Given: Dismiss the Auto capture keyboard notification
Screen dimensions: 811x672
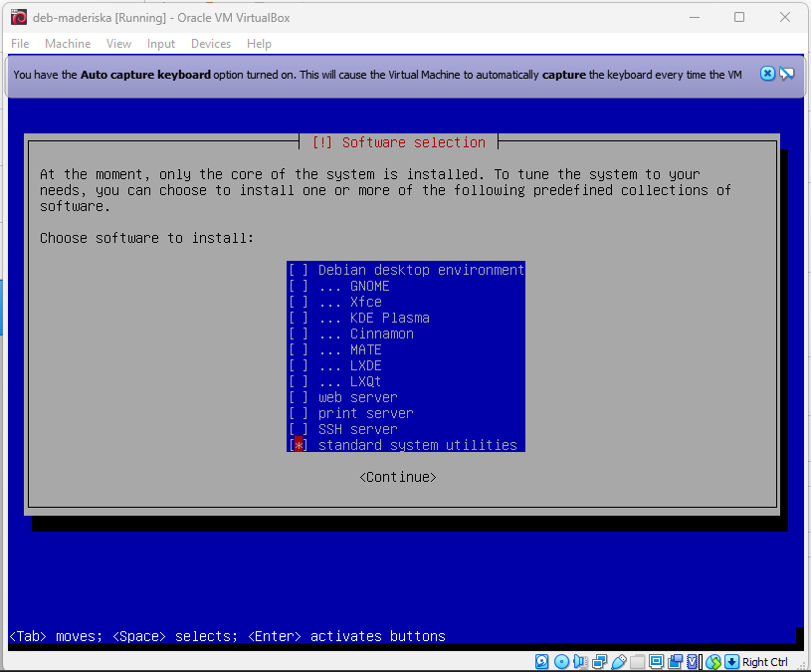Looking at the screenshot, I should [x=767, y=74].
